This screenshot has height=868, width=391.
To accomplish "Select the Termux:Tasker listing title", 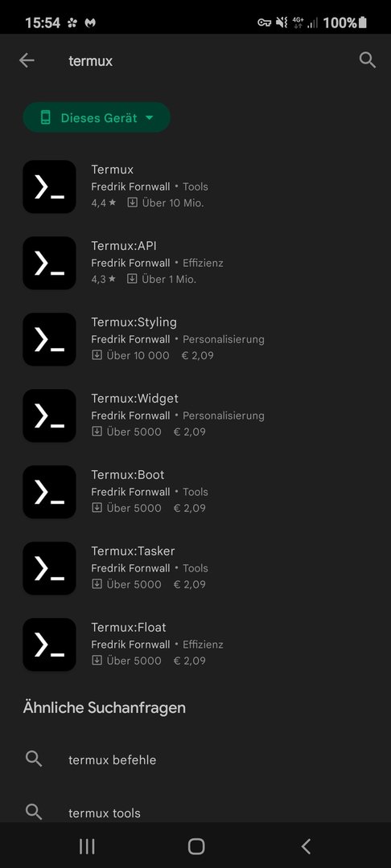I will (133, 551).
